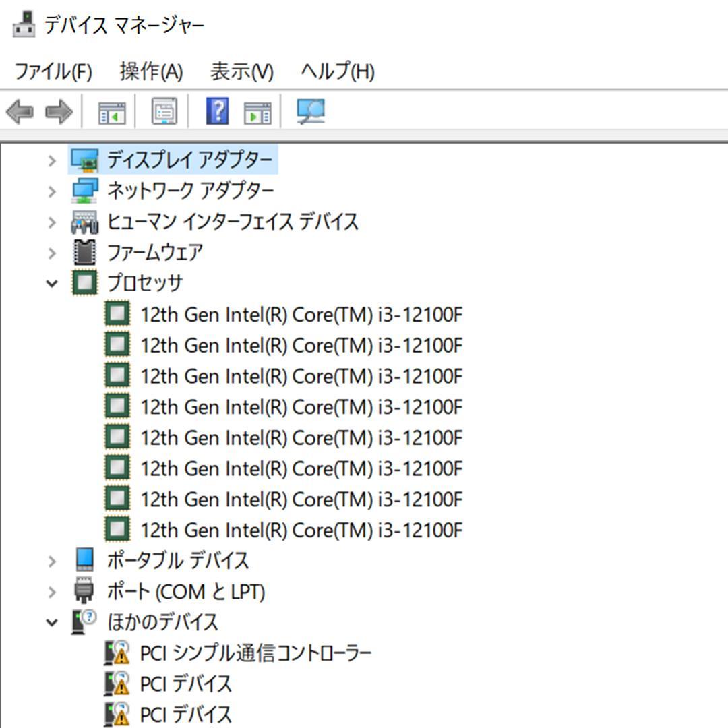Viewport: 728px width, 728px height.
Task: Collapse the プロセッサ category
Action: [x=51, y=283]
